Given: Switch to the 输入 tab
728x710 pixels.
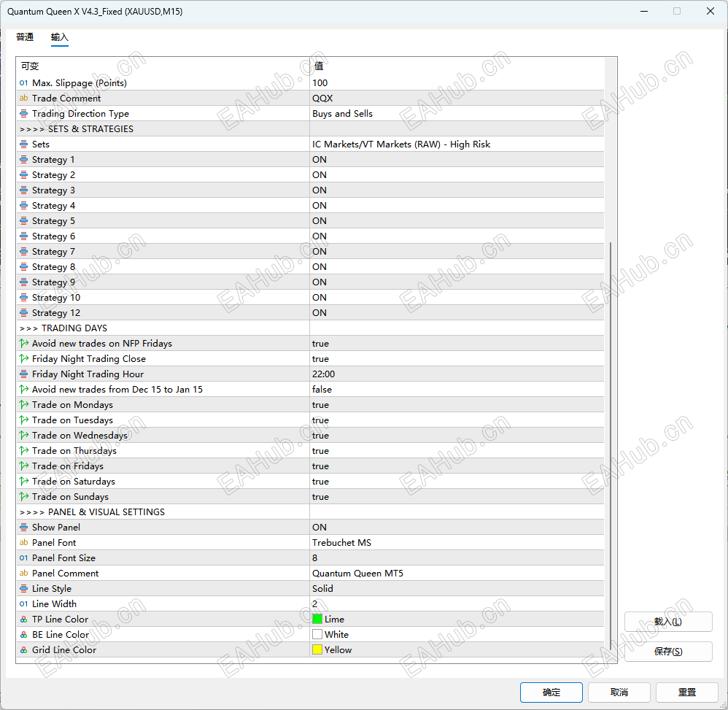Looking at the screenshot, I should [x=59, y=37].
